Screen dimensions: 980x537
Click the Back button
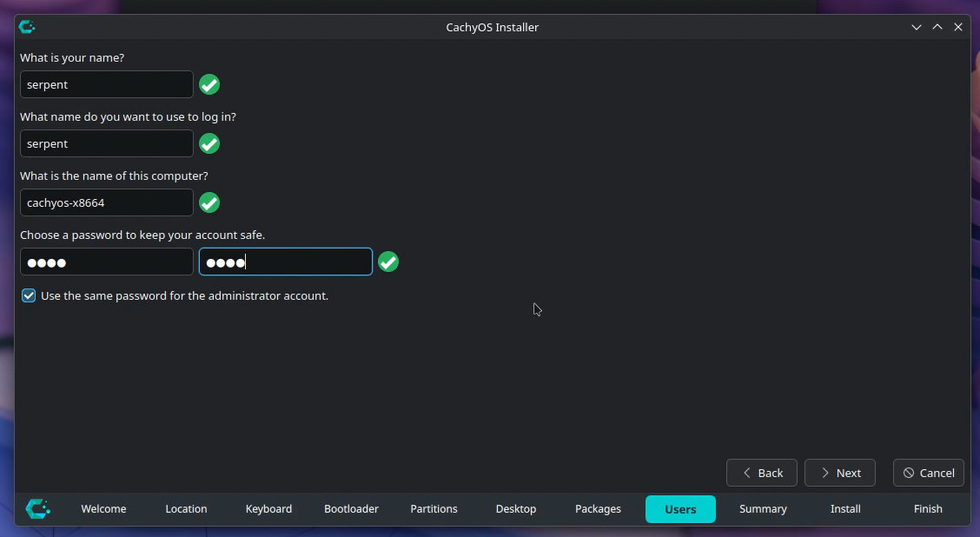point(762,473)
